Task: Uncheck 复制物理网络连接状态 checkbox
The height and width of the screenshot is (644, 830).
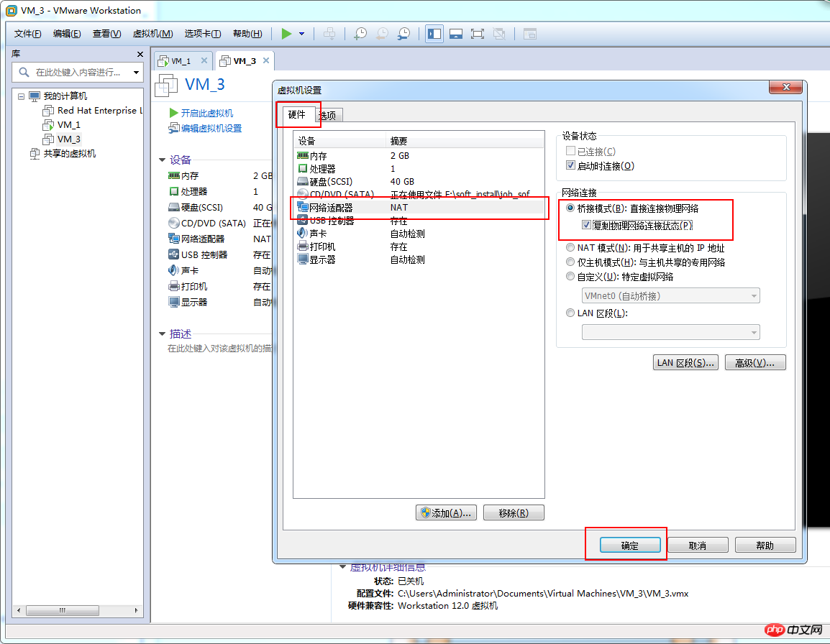Action: (x=586, y=225)
